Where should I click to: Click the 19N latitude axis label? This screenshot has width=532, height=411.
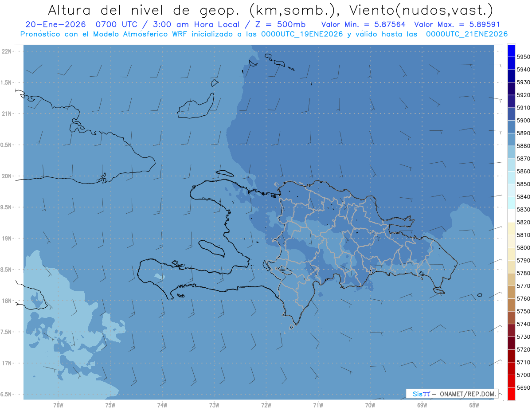coord(7,239)
